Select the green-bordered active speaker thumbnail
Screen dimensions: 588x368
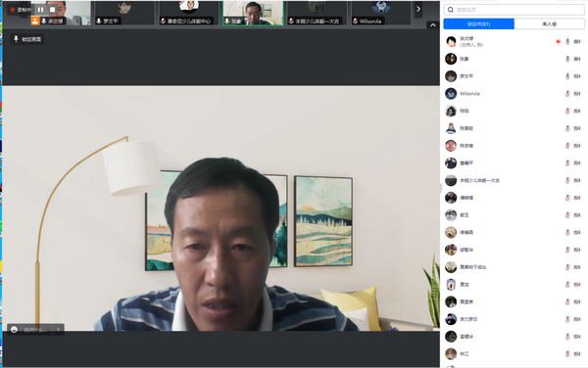[253, 13]
